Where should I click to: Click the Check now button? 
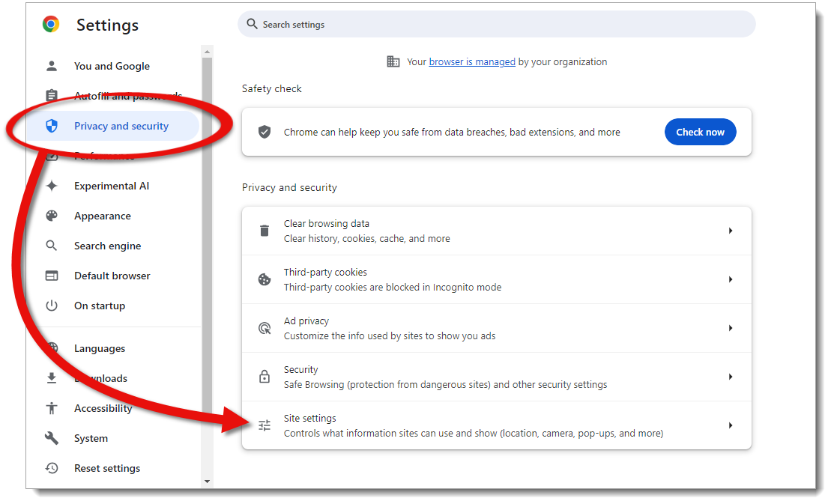[x=700, y=132]
